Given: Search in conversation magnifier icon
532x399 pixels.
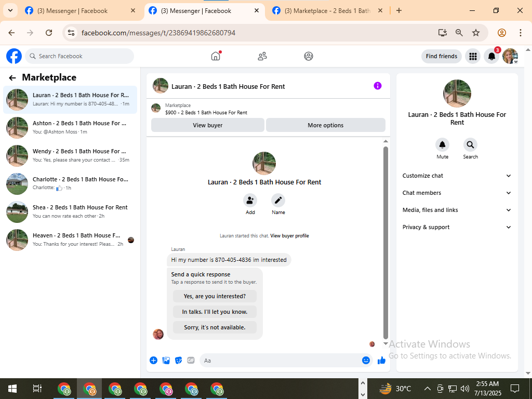Looking at the screenshot, I should click(470, 145).
